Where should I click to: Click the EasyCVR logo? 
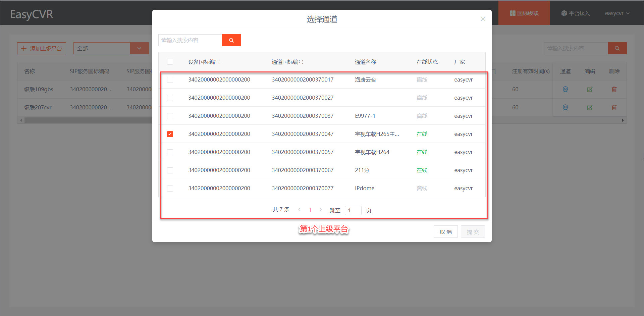pos(32,14)
